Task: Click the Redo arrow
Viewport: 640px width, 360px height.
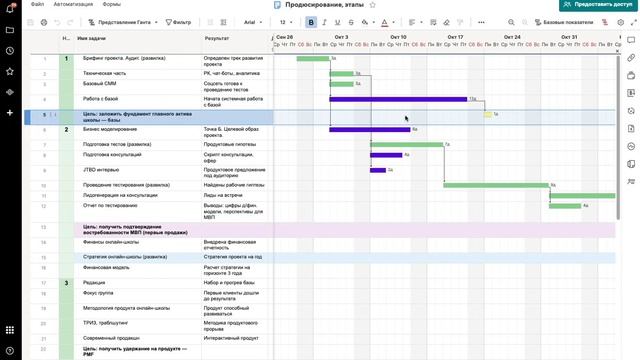Action: [70, 22]
